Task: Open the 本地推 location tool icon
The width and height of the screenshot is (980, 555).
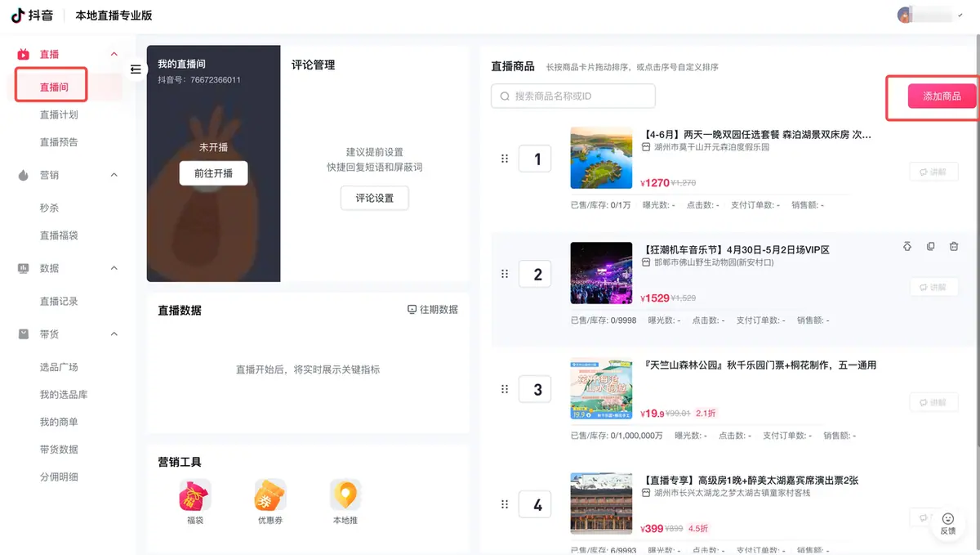Action: [345, 495]
